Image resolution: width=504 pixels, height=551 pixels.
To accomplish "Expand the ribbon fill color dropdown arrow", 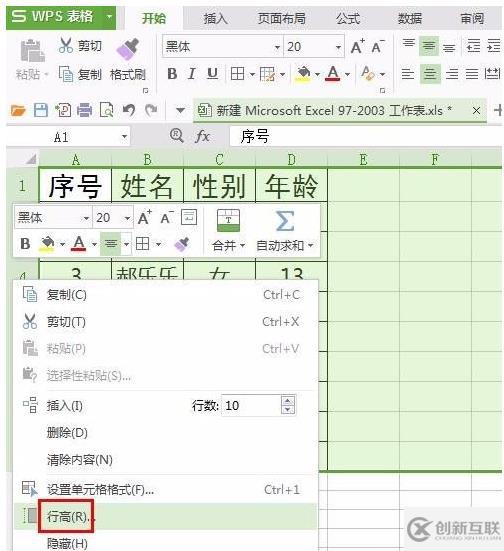I will [317, 74].
